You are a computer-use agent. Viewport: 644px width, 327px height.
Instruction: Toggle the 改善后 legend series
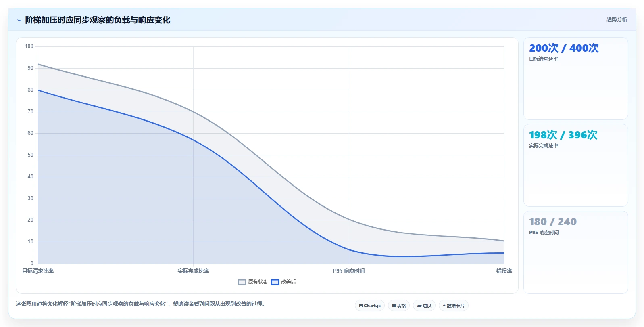coord(283,282)
